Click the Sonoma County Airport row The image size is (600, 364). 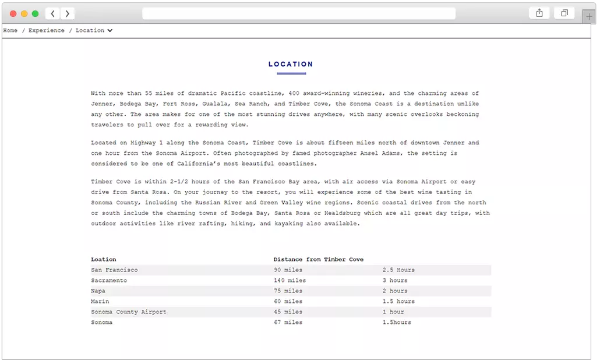click(129, 312)
